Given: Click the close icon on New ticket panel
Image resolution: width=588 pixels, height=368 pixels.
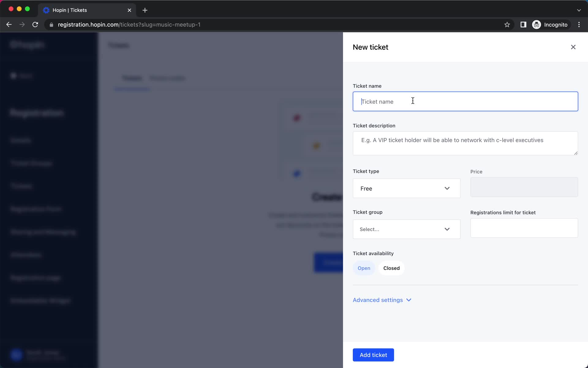Looking at the screenshot, I should (x=573, y=47).
